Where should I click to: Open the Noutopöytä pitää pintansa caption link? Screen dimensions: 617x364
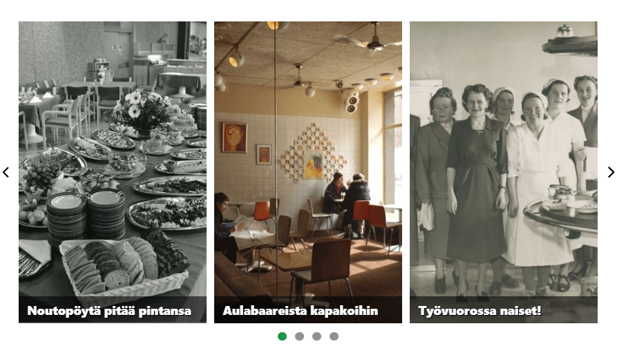(x=109, y=311)
